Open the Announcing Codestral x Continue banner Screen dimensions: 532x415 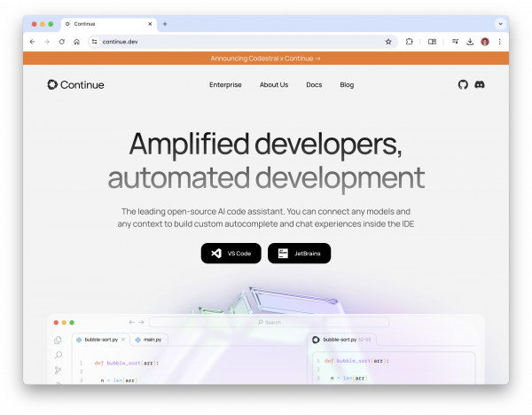pos(266,59)
